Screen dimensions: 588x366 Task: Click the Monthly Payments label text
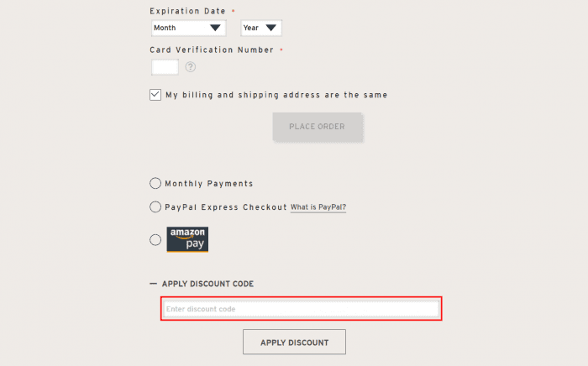click(x=209, y=184)
